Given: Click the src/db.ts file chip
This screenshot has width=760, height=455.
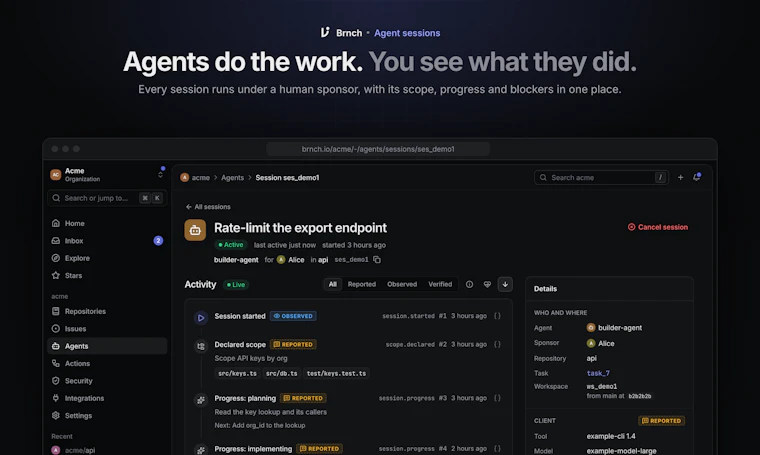Looking at the screenshot, I should pyautogui.click(x=282, y=374).
